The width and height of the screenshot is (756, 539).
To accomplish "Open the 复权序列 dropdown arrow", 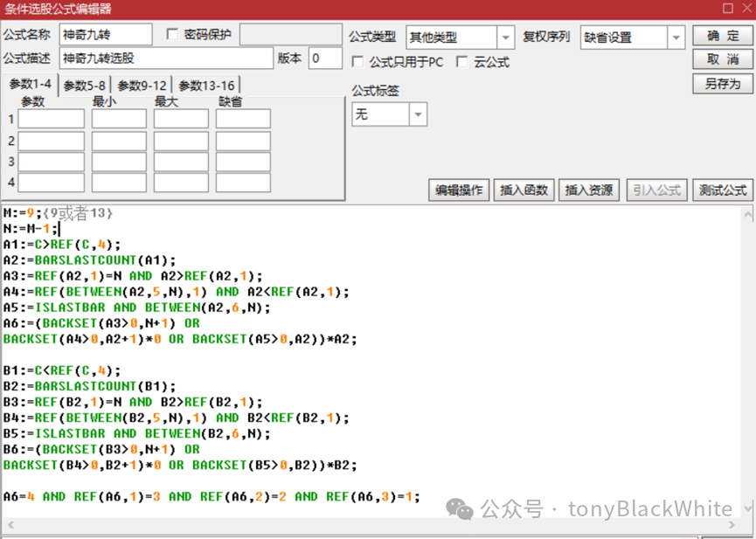I will [x=676, y=37].
